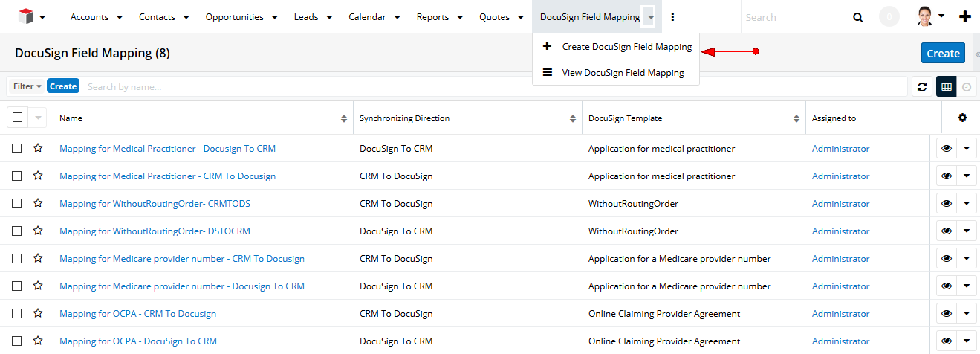Switch to list view grid icon
Image resolution: width=980 pixels, height=354 pixels.
(x=946, y=86)
